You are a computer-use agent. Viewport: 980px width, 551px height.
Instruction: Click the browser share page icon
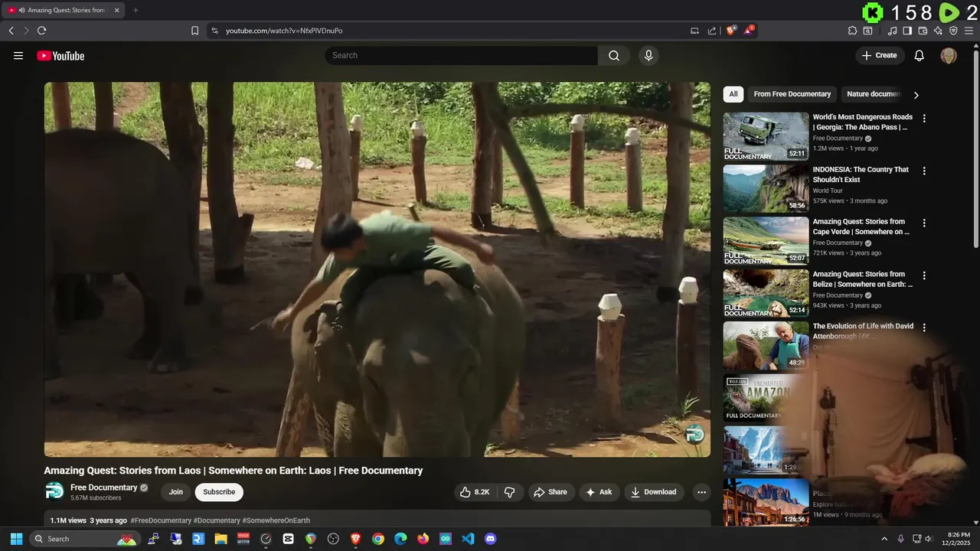click(x=712, y=31)
